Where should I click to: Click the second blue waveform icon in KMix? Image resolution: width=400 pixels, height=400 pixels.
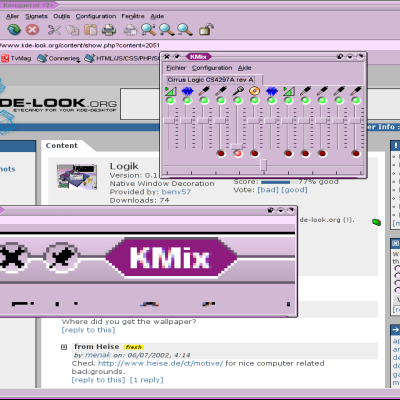tap(272, 91)
